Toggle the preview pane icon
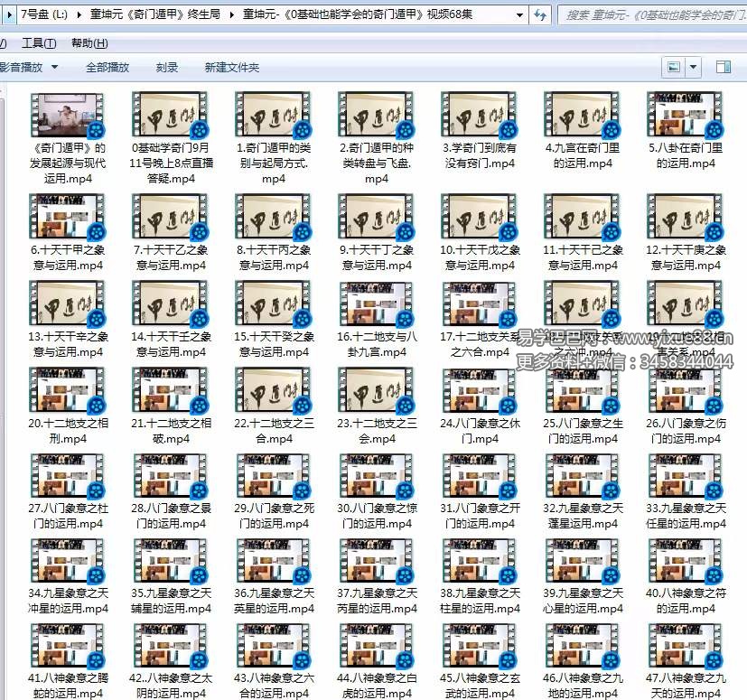This screenshot has width=747, height=700. [723, 67]
